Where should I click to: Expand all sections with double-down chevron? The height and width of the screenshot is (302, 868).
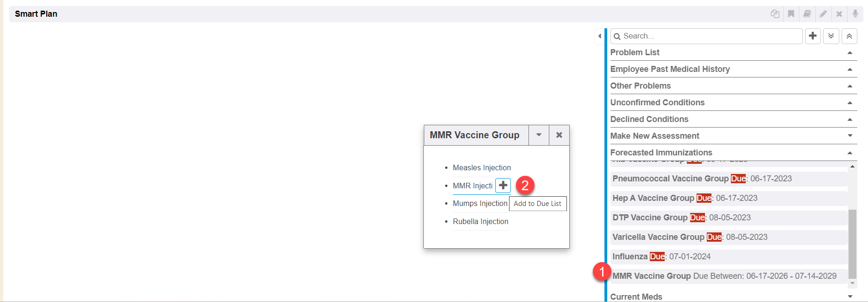pos(831,36)
